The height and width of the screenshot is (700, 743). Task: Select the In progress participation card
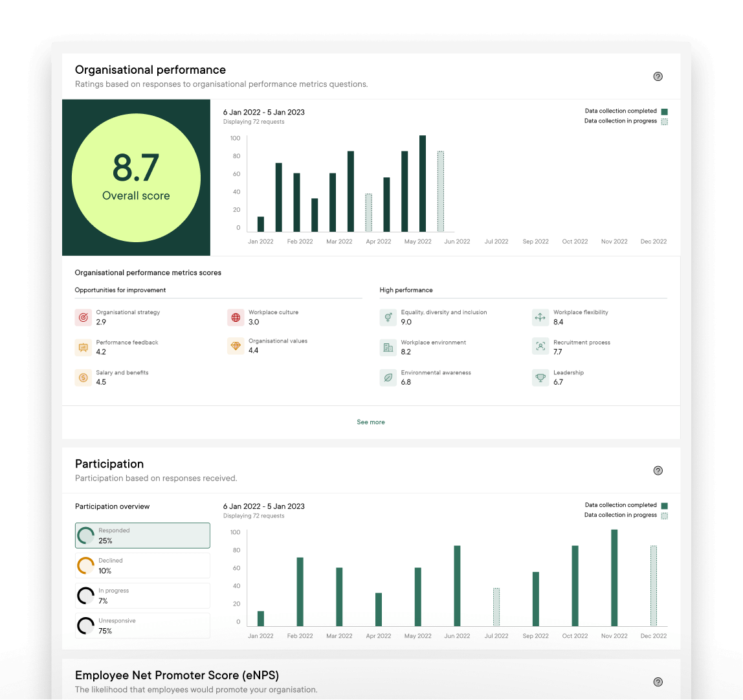(142, 595)
